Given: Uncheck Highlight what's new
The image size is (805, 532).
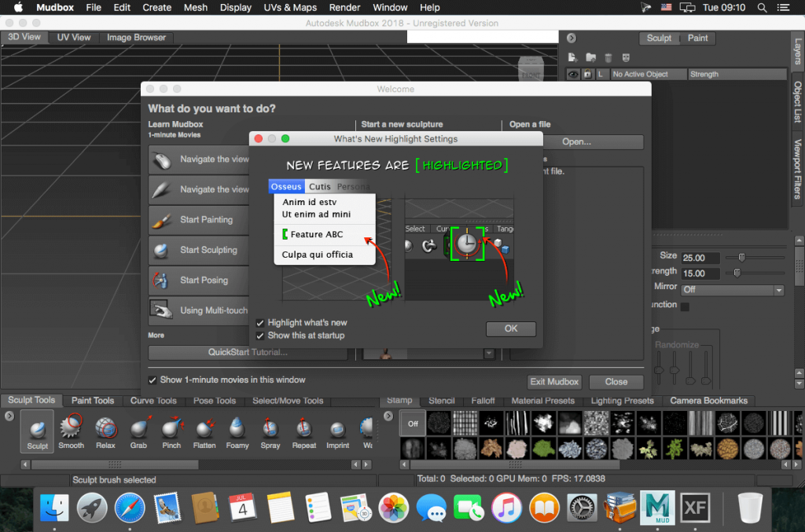Looking at the screenshot, I should (260, 323).
